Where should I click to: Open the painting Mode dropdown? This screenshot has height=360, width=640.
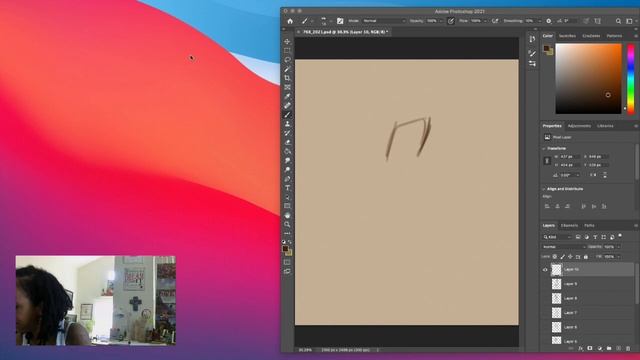pyautogui.click(x=384, y=21)
